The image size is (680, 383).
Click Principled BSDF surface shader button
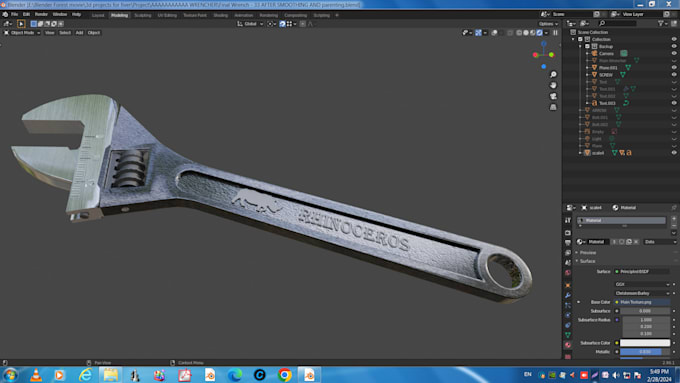click(x=642, y=272)
